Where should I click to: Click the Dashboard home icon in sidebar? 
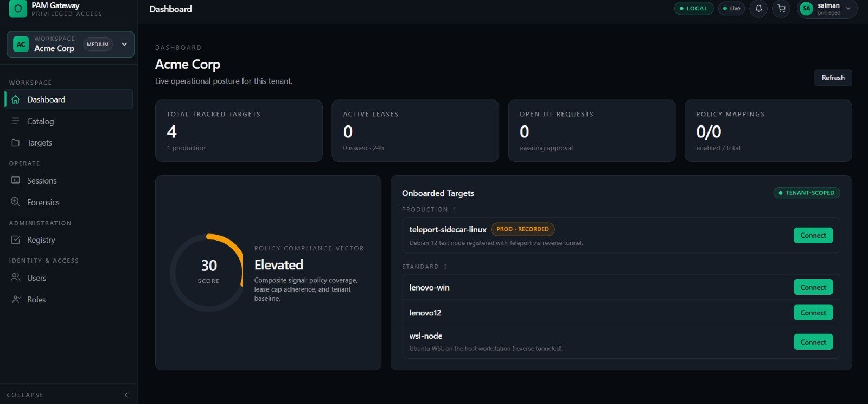(16, 99)
